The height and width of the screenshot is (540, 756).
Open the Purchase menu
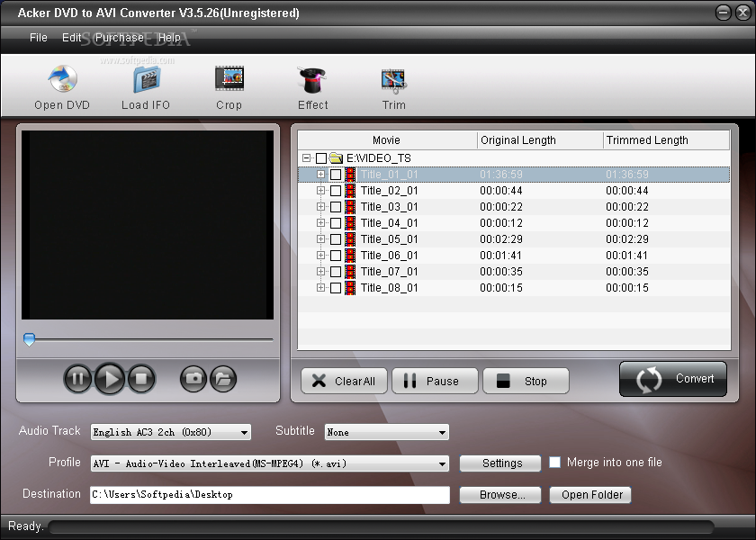(120, 38)
